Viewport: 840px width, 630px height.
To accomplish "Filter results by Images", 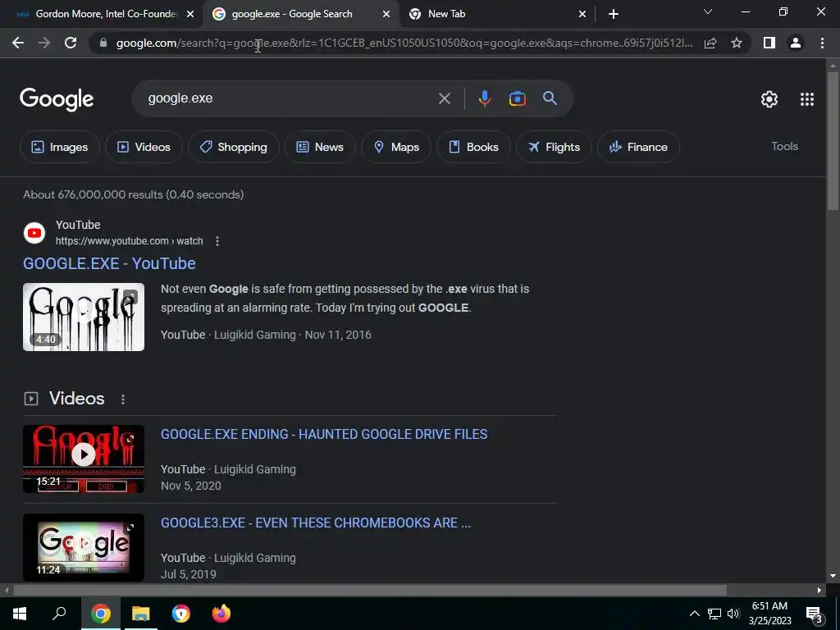I will (x=59, y=147).
